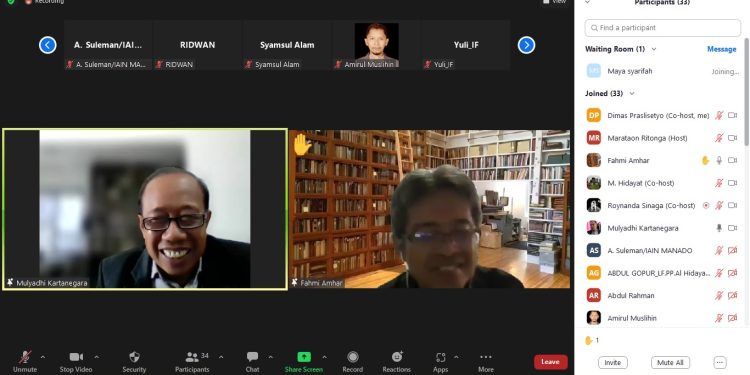This screenshot has height=375, width=750.
Task: Click the green Share Screen icon
Action: coord(304,357)
